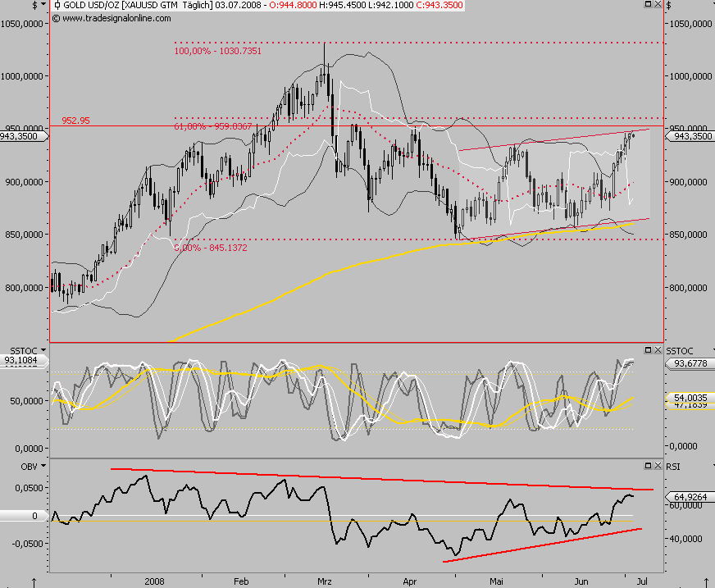This screenshot has height=588, width=715.
Task: Maximize the gold price chart pane
Action: pos(648,4)
